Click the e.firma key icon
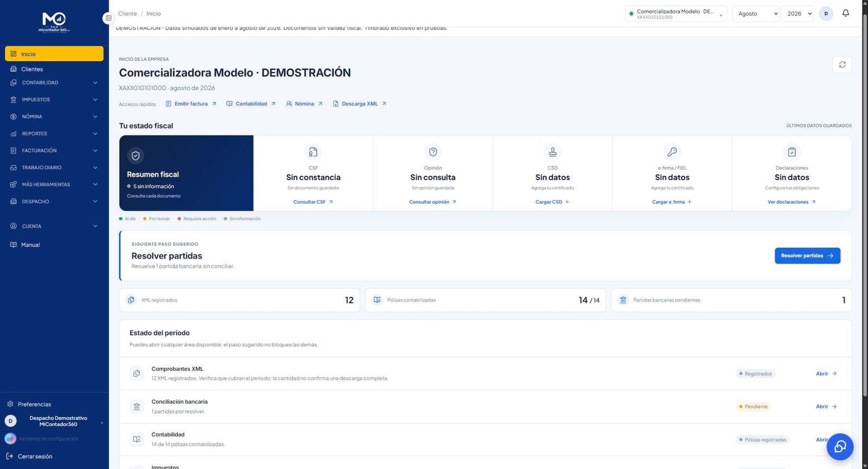 coord(672,152)
